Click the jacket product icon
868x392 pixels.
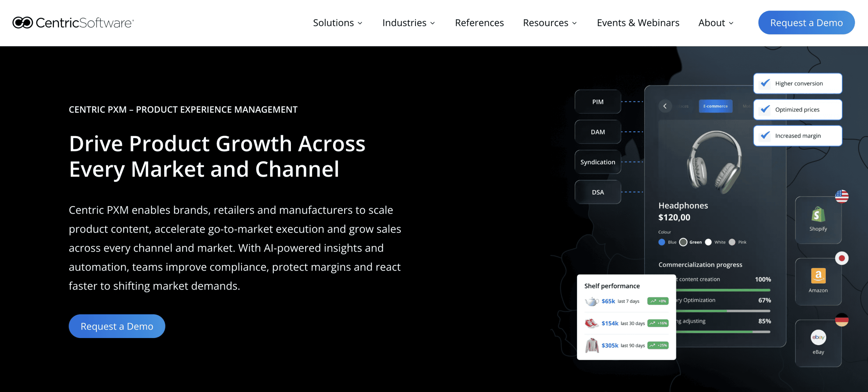tap(592, 346)
